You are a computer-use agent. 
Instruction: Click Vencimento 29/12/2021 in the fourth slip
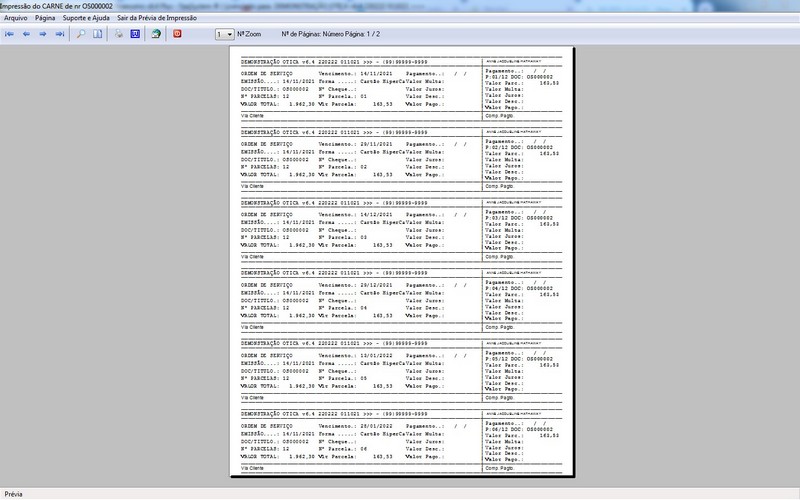tap(356, 285)
